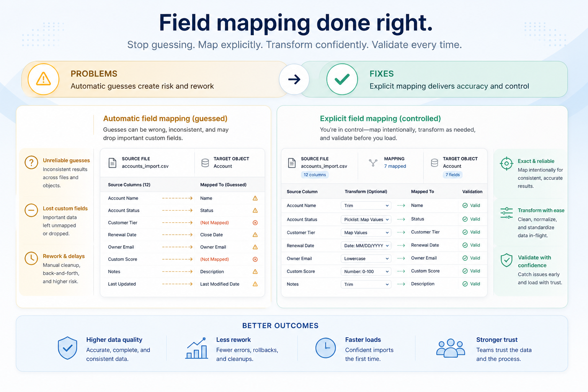This screenshot has width=588, height=392.
Task: Click the Automatic field mapping (guessed) title
Action: click(165, 119)
